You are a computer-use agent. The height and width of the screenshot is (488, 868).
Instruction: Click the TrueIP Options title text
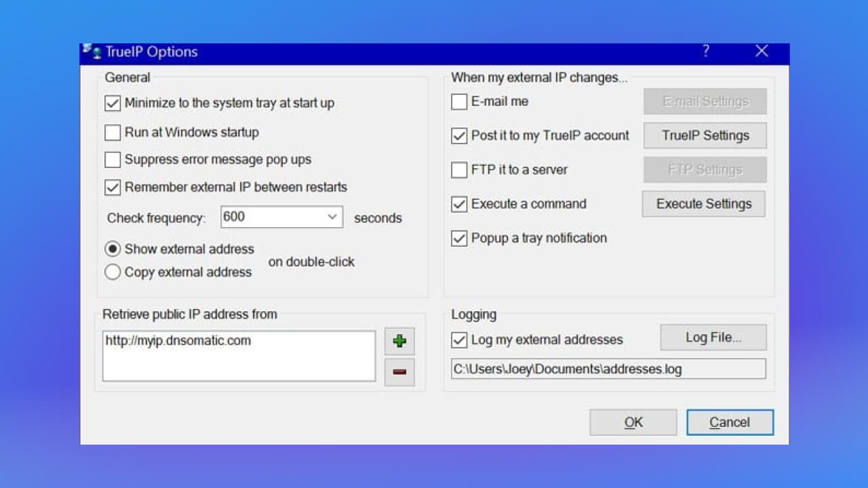pos(152,52)
